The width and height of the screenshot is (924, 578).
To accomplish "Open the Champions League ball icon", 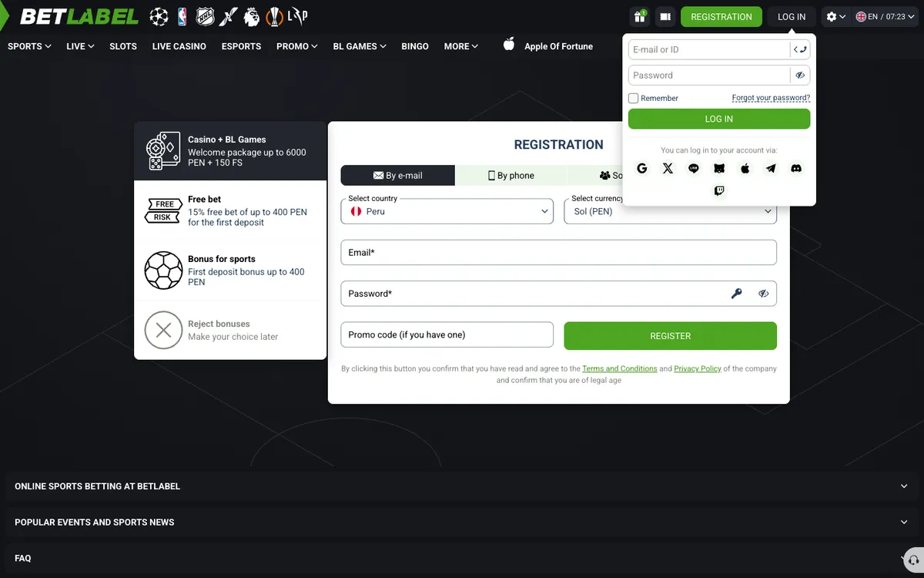I will click(x=159, y=16).
